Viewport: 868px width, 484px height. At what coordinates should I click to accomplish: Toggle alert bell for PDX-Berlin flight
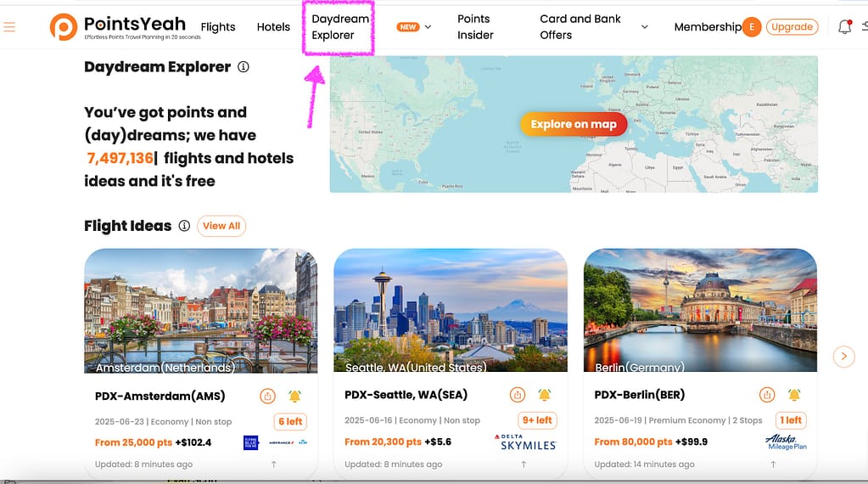794,396
